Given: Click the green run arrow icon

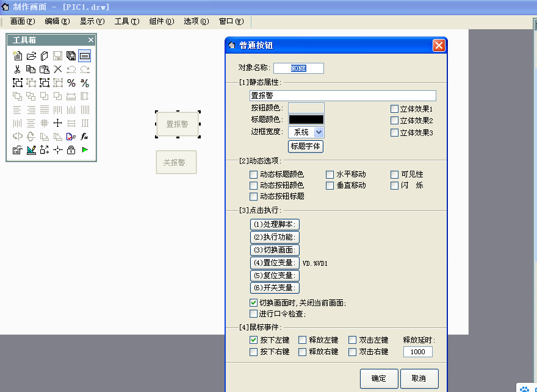Looking at the screenshot, I should [85, 150].
